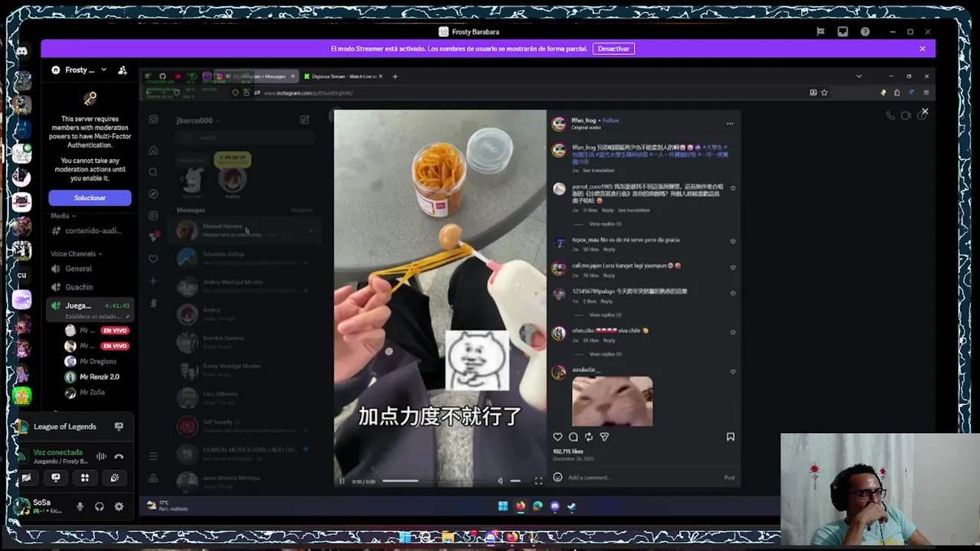Image resolution: width=980 pixels, height=551 pixels.
Task: Click the comment icon under the Instagram post
Action: pyautogui.click(x=573, y=437)
